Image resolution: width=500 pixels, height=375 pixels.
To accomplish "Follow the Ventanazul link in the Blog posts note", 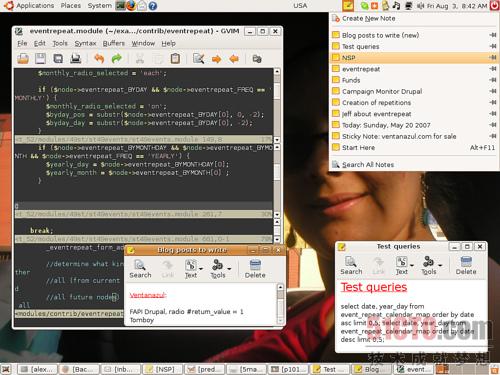I will click(148, 295).
